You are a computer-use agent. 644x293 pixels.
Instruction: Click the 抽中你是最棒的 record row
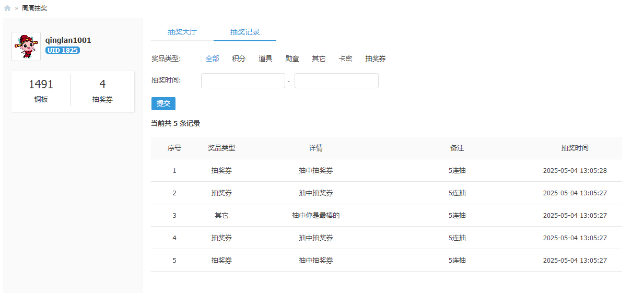point(315,215)
